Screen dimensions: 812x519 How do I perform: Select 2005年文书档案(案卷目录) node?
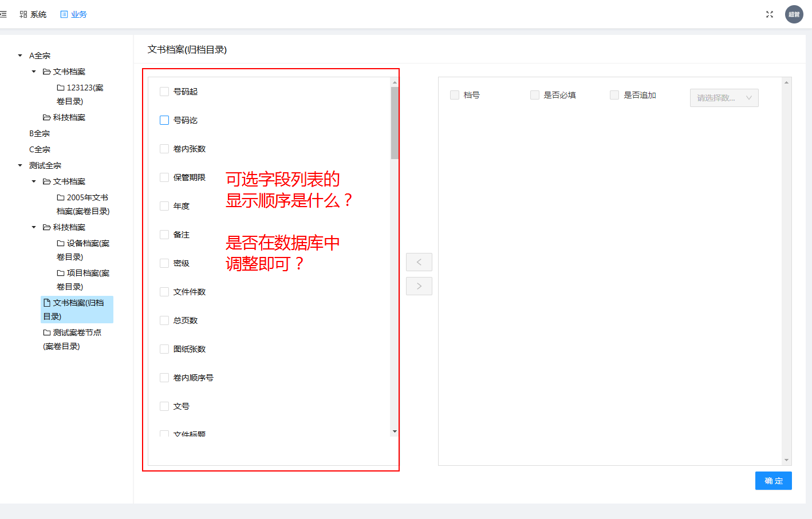(83, 204)
